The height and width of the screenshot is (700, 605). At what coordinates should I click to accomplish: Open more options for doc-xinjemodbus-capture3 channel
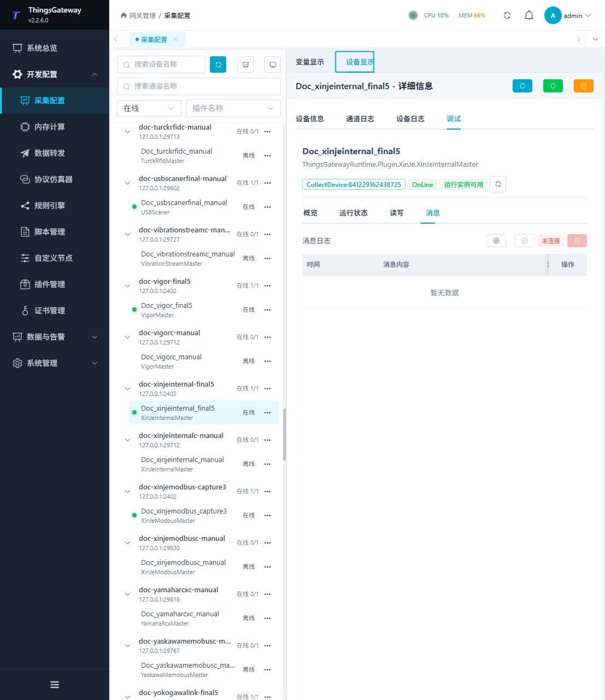click(267, 491)
